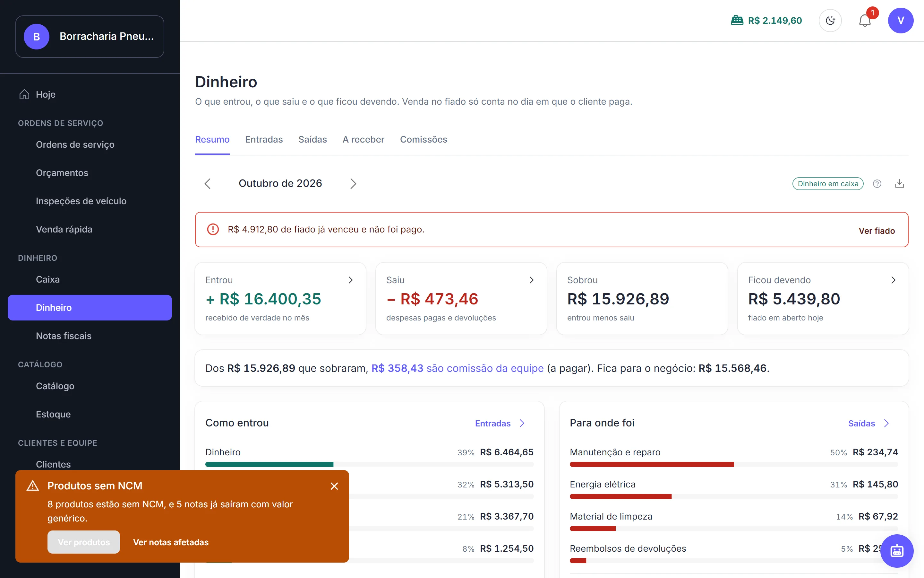Viewport: 924px width, 578px height.
Task: Click the Outubro de 2026 month label
Action: (x=280, y=183)
